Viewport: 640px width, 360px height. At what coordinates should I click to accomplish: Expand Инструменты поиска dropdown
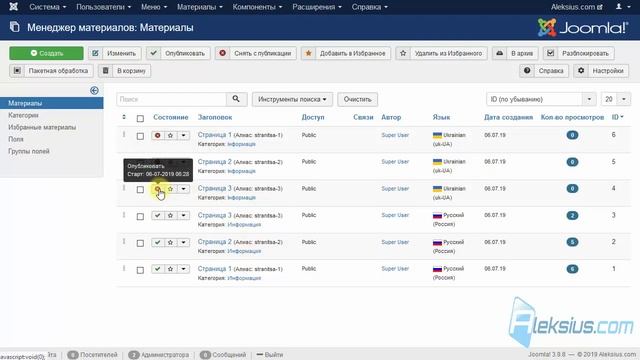tap(292, 99)
